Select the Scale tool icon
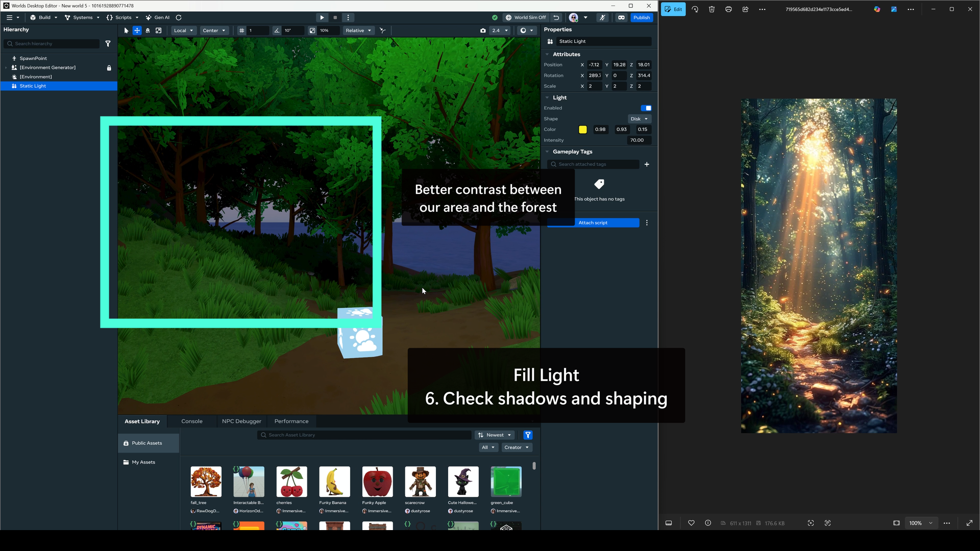This screenshot has width=980, height=551. pyautogui.click(x=159, y=31)
